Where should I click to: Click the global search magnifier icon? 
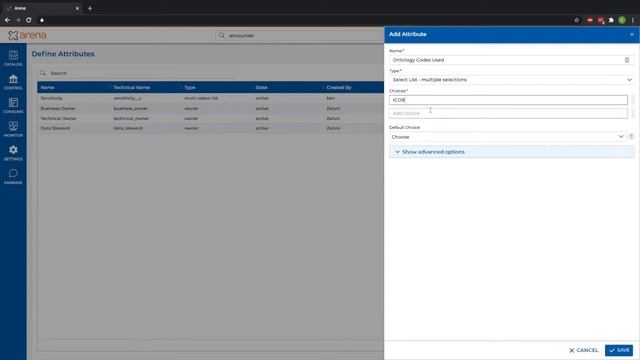[x=221, y=35]
